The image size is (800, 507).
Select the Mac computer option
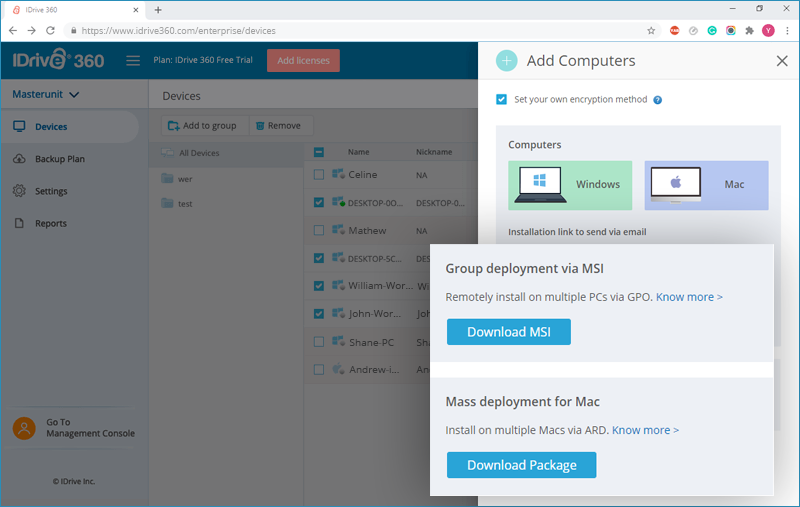(x=706, y=185)
